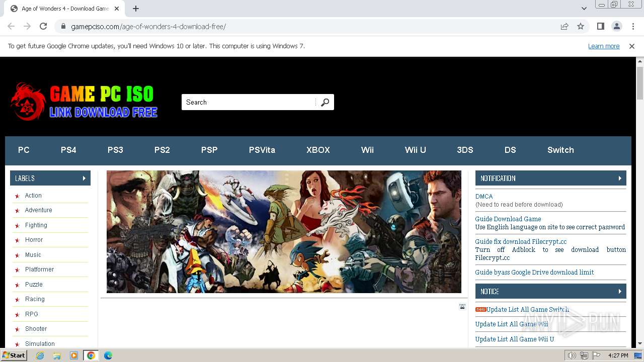Open the PS3 menu item
Viewport: 644px width, 362px height.
(x=115, y=150)
